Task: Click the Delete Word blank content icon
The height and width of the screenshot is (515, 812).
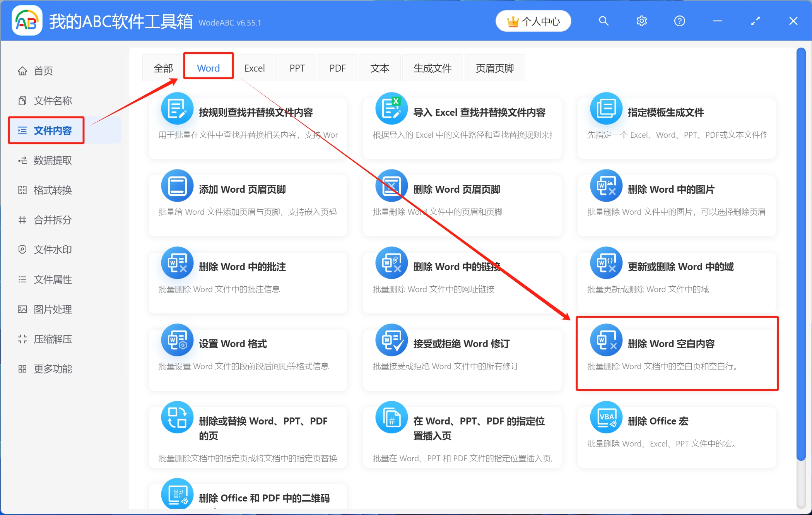Action: click(x=606, y=340)
